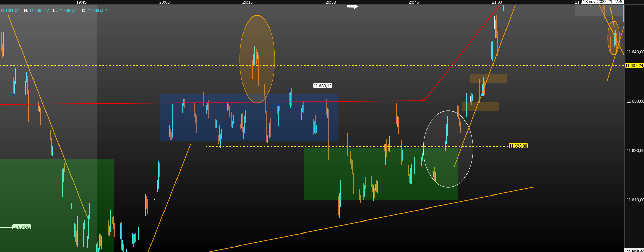This screenshot has height=252, width=644.
Task: Click the 11 620,00 price axis label
Action: click(x=635, y=151)
